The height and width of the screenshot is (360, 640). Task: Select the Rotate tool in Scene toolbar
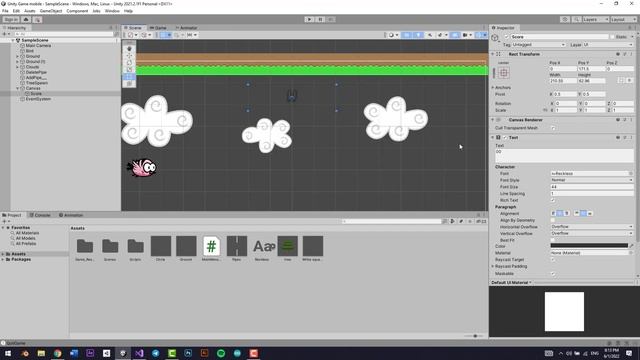coord(129,62)
